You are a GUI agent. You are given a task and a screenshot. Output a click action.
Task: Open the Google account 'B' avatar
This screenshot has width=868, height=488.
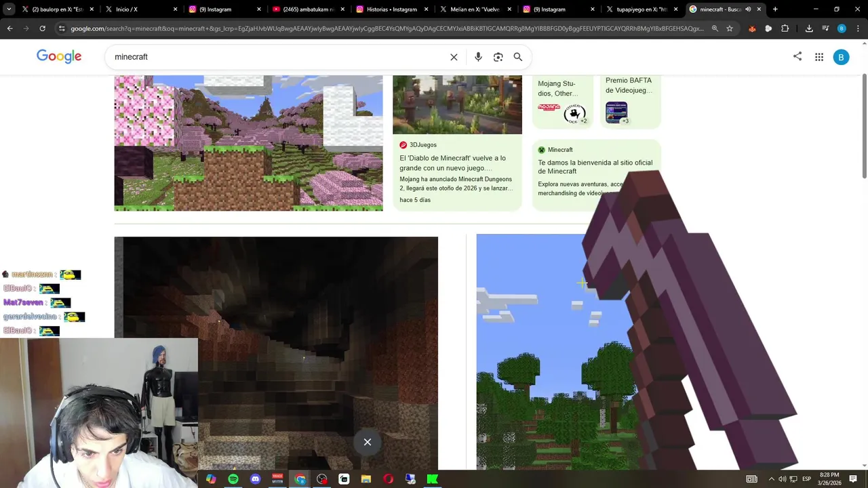[x=841, y=57]
